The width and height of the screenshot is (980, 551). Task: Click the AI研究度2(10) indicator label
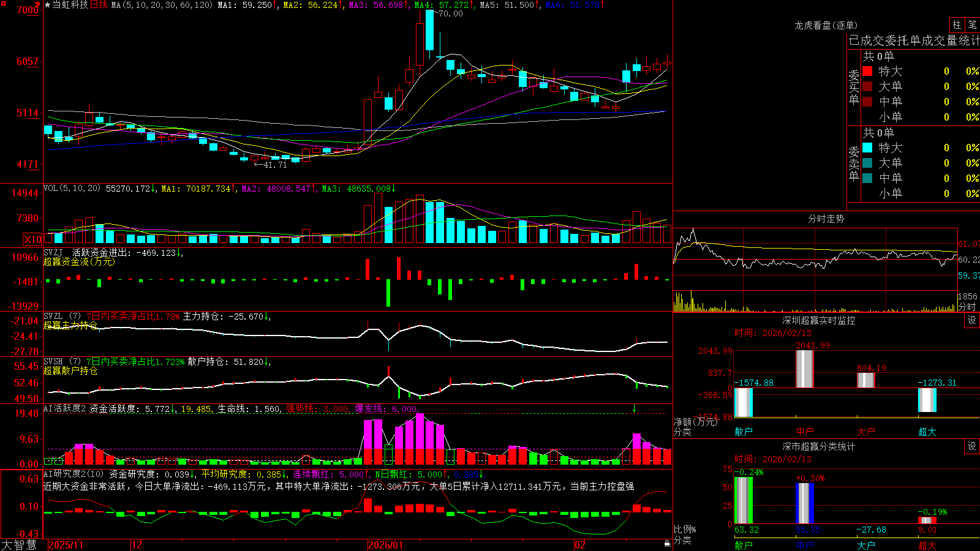point(73,474)
